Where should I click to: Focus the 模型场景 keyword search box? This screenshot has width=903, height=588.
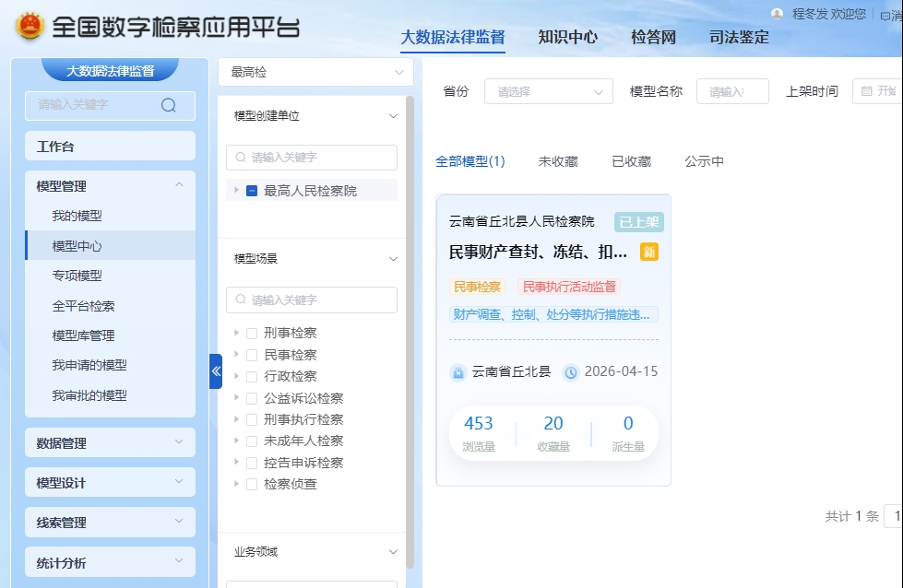click(x=312, y=300)
